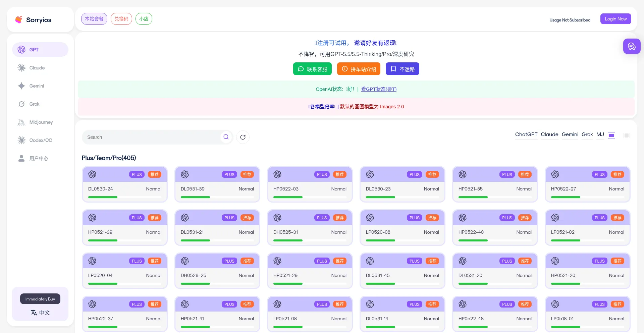644x333 pixels.
Task: Filter the list by ChatGPT tab
Action: coord(526,134)
